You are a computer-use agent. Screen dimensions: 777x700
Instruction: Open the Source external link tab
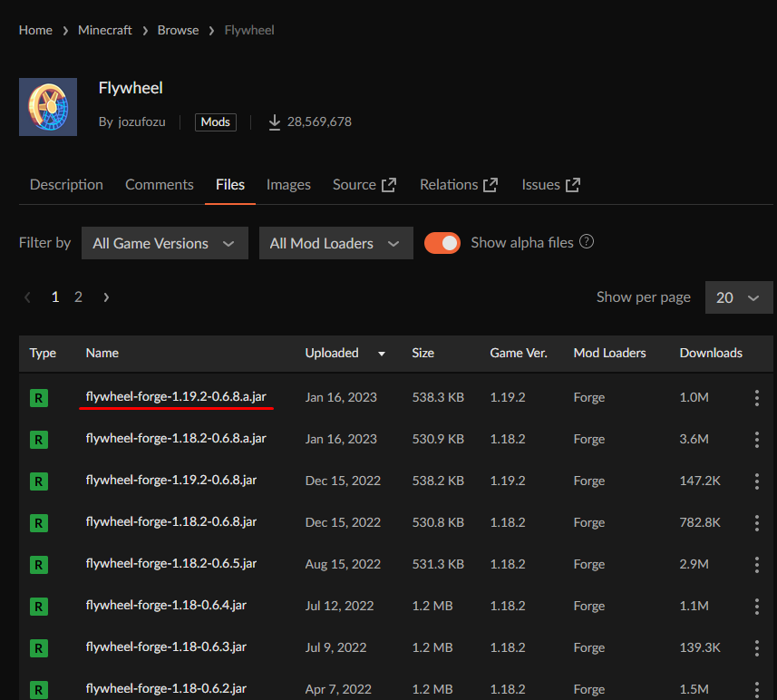pyautogui.click(x=364, y=185)
